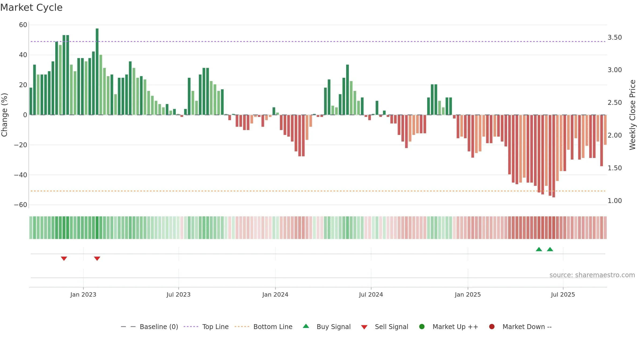The height and width of the screenshot is (362, 644).
Task: Click the Jan 2025 axis label
Action: coord(468,294)
